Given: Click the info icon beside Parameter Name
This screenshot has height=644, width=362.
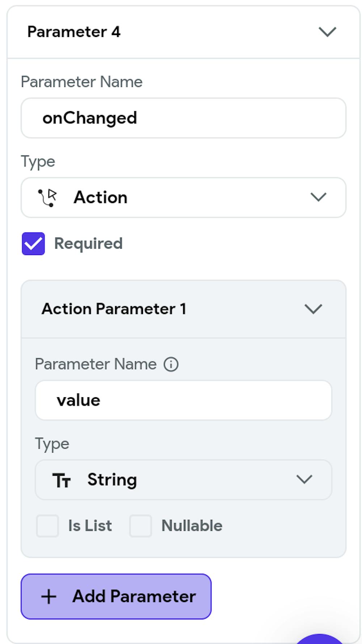Looking at the screenshot, I should (171, 364).
